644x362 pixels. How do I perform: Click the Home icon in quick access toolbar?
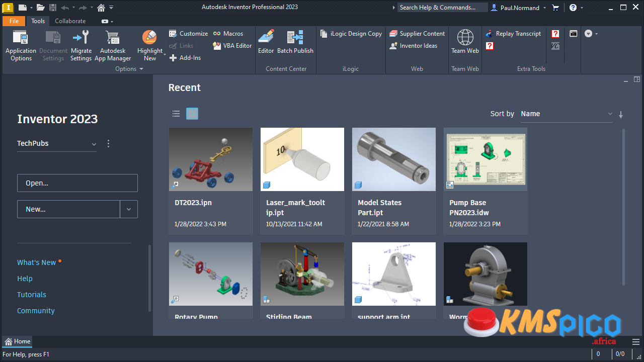coord(101,8)
